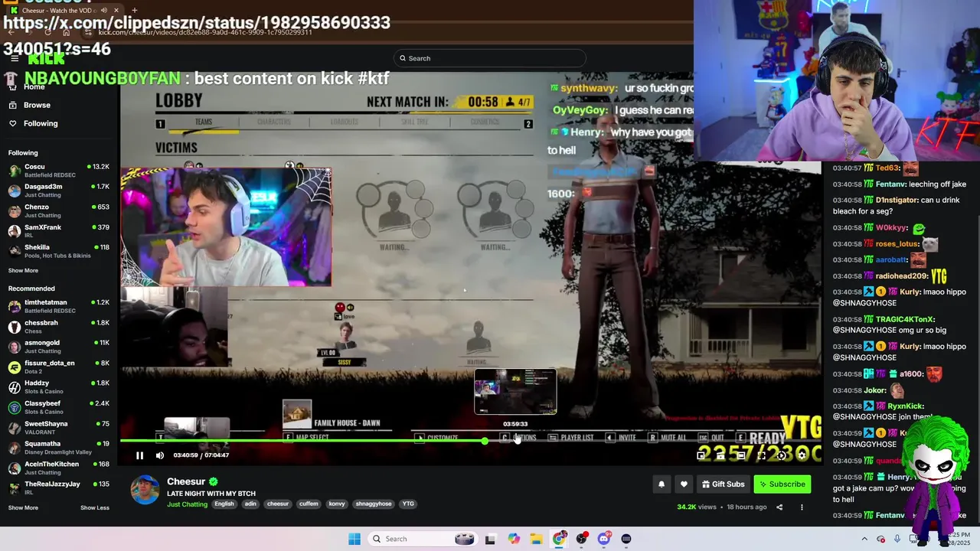
Task: Open Shekilla channel in sidebar
Action: pos(59,251)
